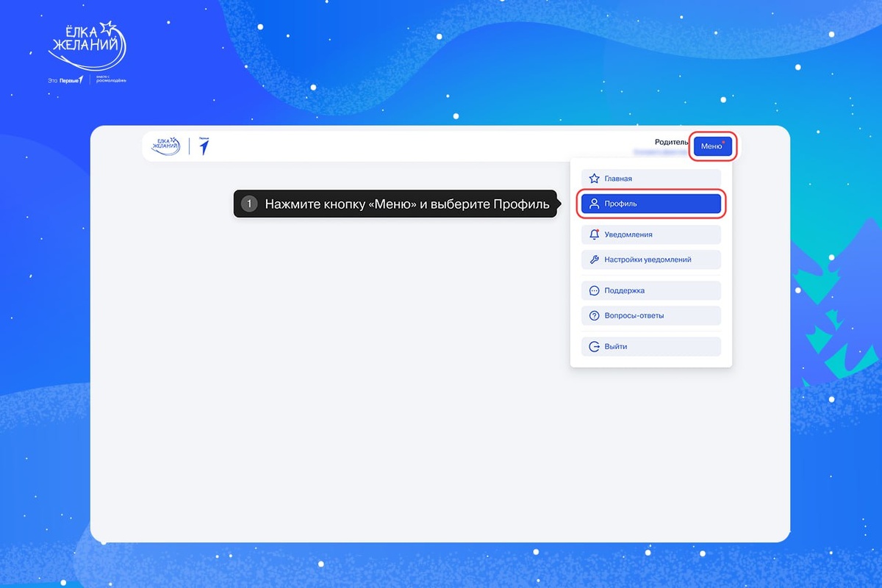
Task: Click the chat bubble icon beside Поддержка
Action: (x=595, y=290)
